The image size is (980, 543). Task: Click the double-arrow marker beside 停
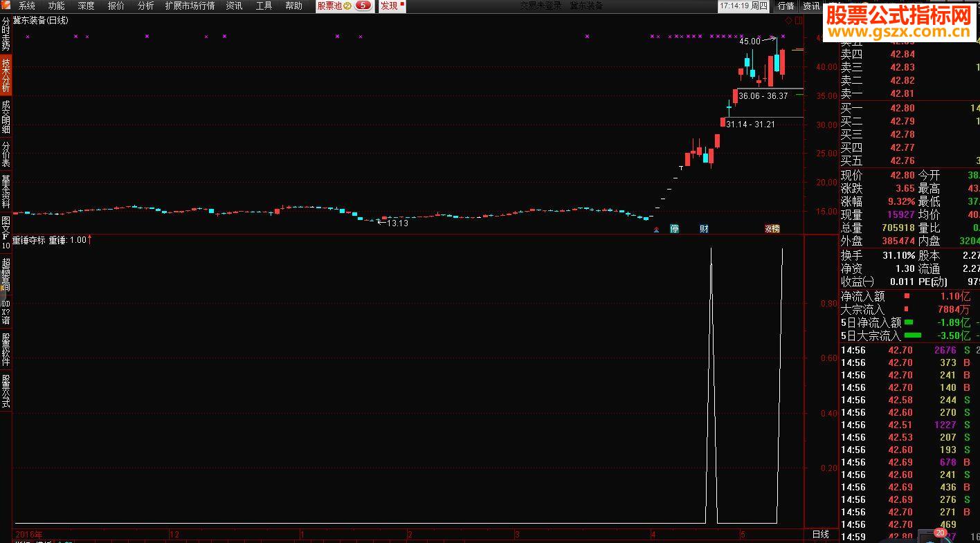(x=656, y=229)
